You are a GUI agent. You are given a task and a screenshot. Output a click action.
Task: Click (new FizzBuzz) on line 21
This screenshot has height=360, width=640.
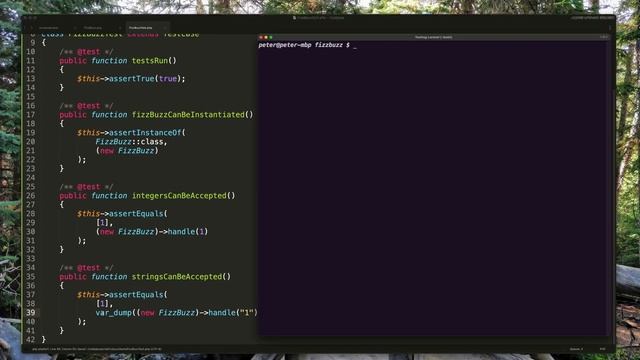click(127, 151)
